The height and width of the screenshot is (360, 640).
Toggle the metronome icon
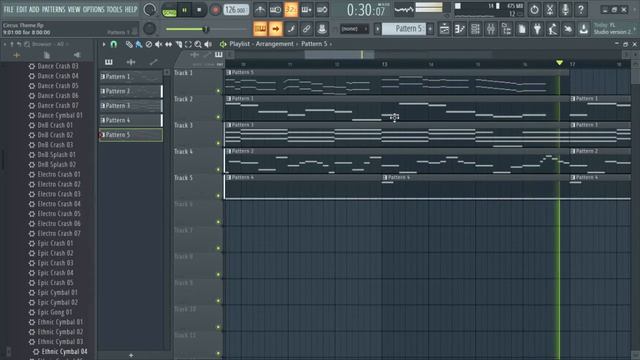pyautogui.click(x=260, y=9)
